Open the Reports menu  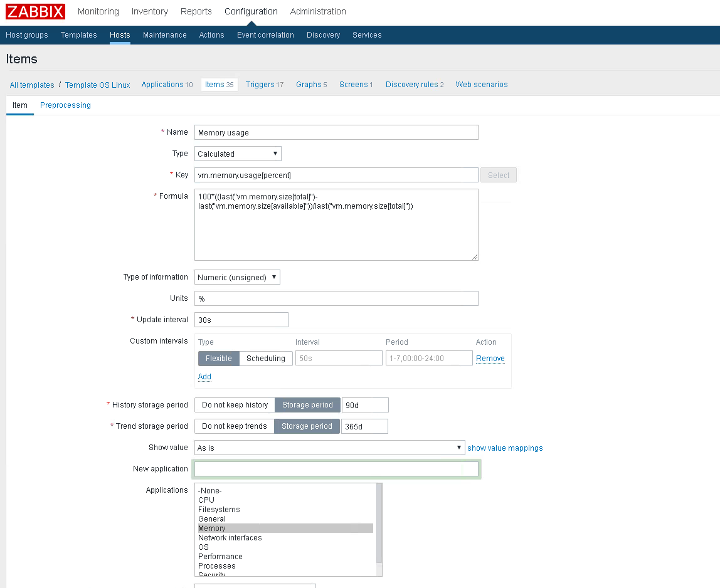(196, 11)
